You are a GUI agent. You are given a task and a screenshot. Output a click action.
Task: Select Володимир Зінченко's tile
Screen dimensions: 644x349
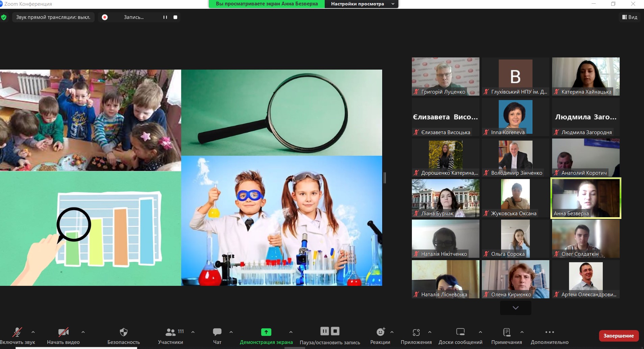[x=516, y=157]
